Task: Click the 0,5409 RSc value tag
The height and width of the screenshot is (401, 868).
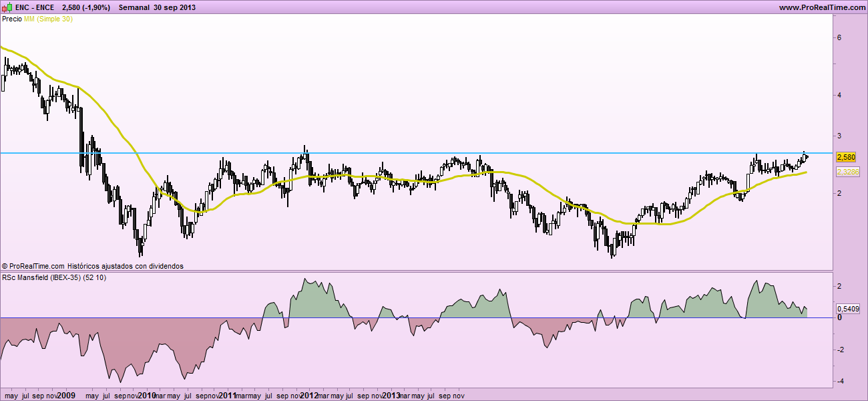Action: pyautogui.click(x=848, y=309)
